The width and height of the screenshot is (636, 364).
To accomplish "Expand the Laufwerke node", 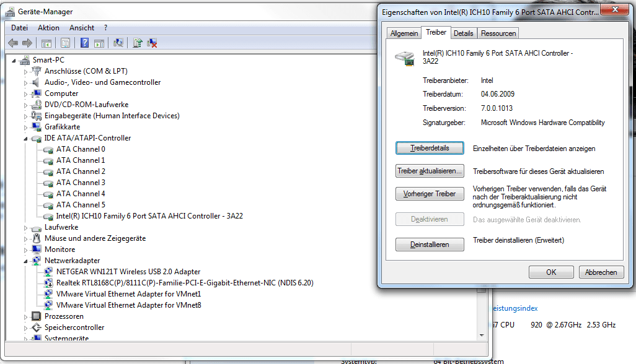I will 25,228.
